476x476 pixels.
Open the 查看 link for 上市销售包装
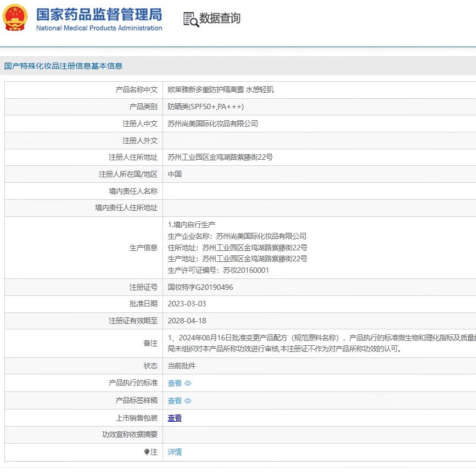click(x=175, y=418)
